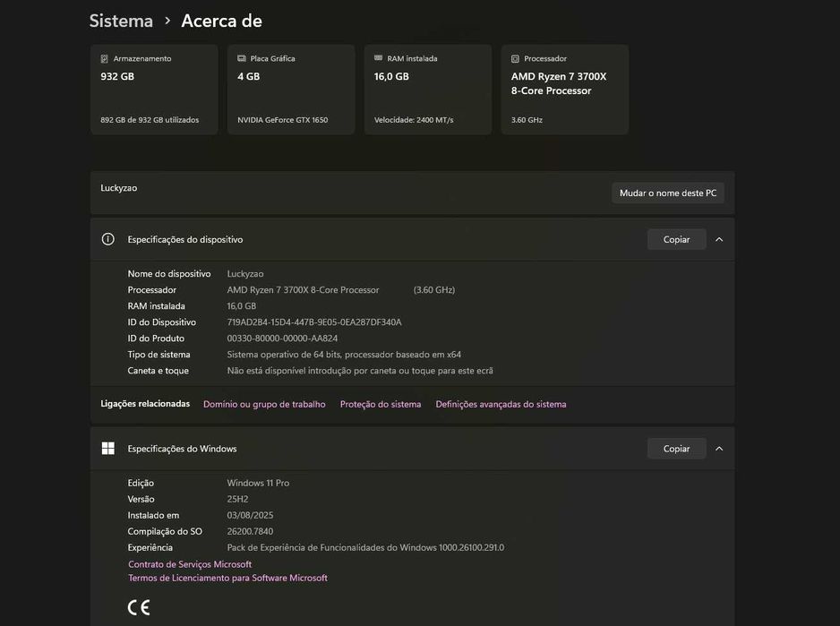The width and height of the screenshot is (840, 626).
Task: Open Termos de Licenciamento para Software Microsoft
Action: click(x=227, y=578)
